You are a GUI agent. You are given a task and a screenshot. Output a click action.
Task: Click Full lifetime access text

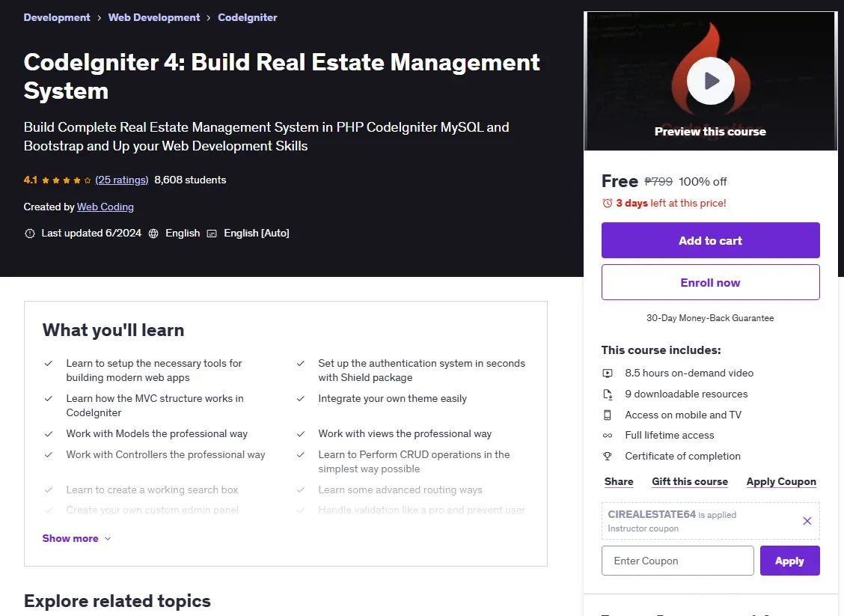[x=670, y=435]
